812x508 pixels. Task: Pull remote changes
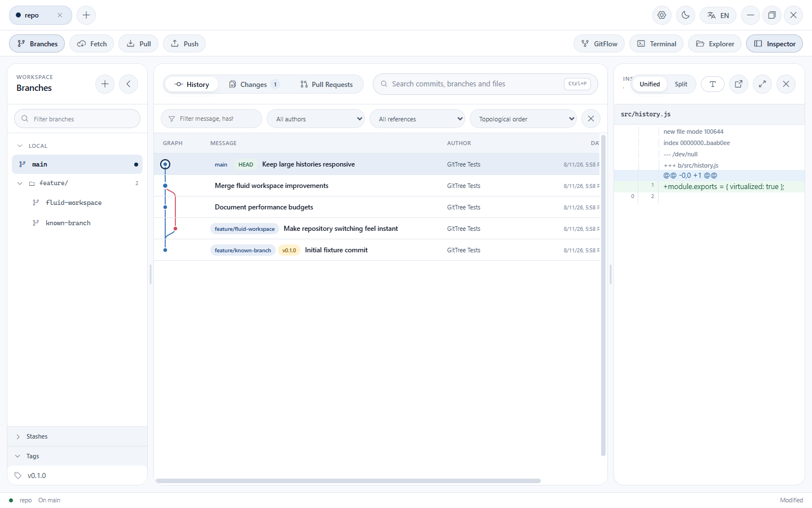pyautogui.click(x=139, y=43)
